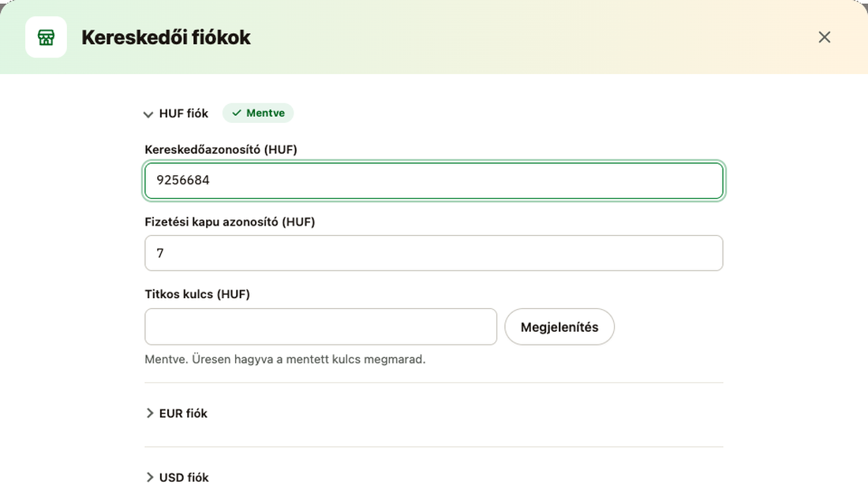Click the Fizetési kapu azonosító (HUF) label
The height and width of the screenshot is (488, 868).
pos(230,222)
